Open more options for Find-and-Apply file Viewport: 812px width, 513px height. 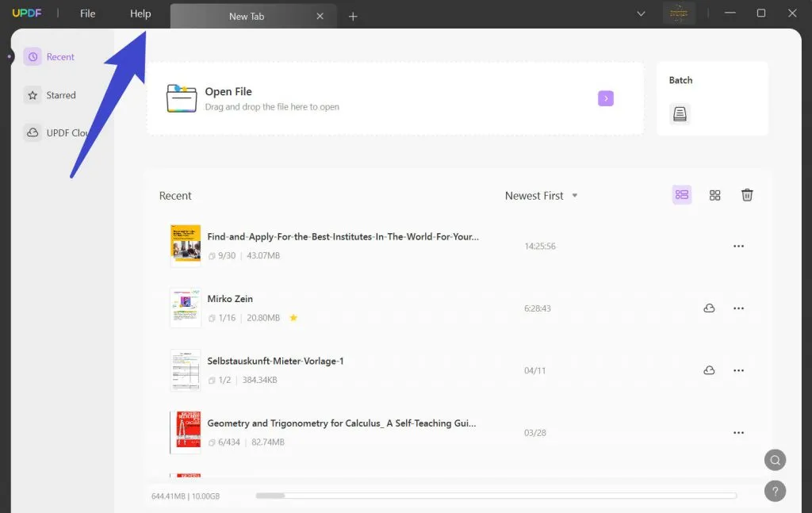pyautogui.click(x=738, y=247)
